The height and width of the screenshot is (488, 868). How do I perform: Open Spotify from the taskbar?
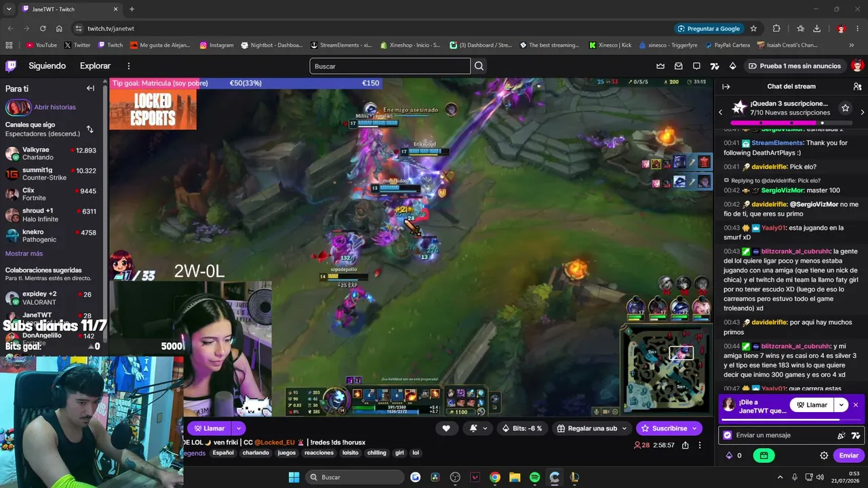point(534,477)
